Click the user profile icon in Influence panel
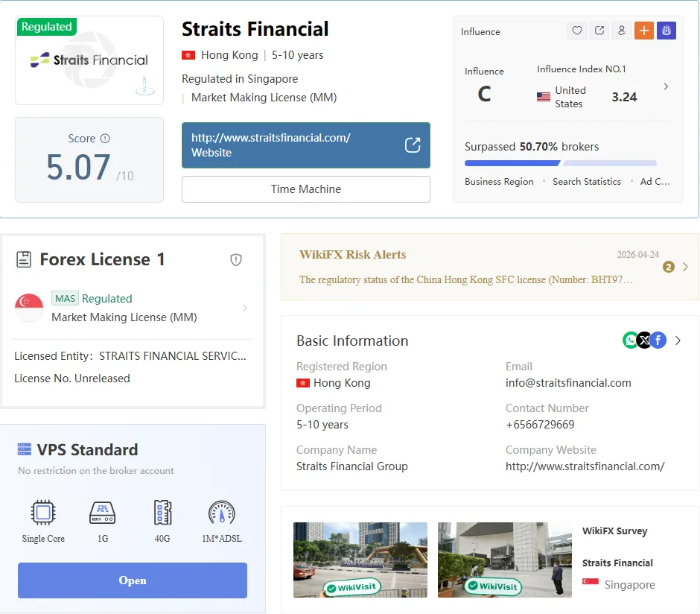 pyautogui.click(x=621, y=31)
